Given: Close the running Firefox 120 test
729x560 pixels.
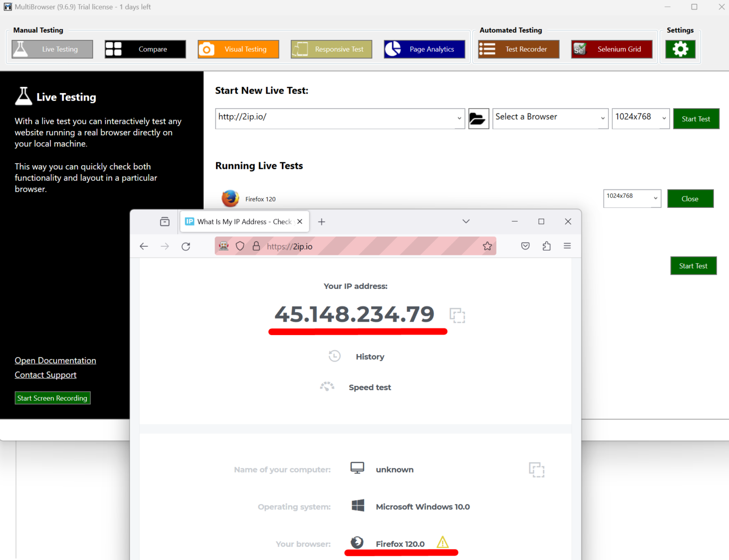Looking at the screenshot, I should 690,199.
